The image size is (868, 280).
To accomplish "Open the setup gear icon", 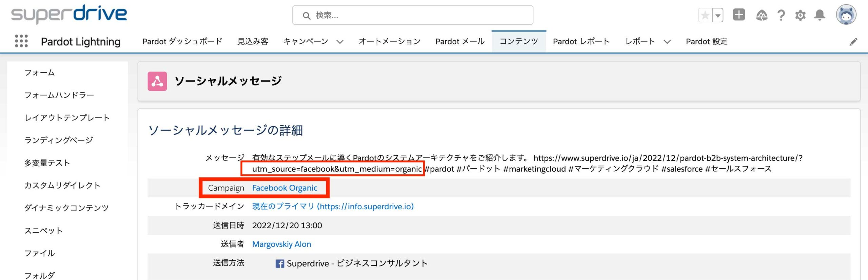I will click(800, 15).
